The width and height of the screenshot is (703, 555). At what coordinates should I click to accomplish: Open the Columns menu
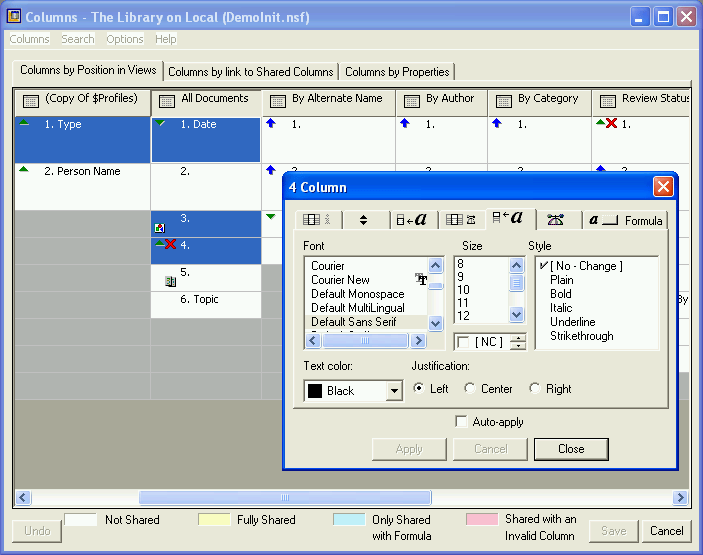30,39
